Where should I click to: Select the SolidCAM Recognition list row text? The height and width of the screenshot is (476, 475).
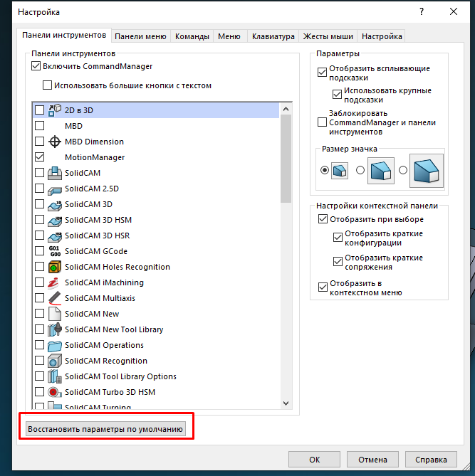pyautogui.click(x=106, y=361)
